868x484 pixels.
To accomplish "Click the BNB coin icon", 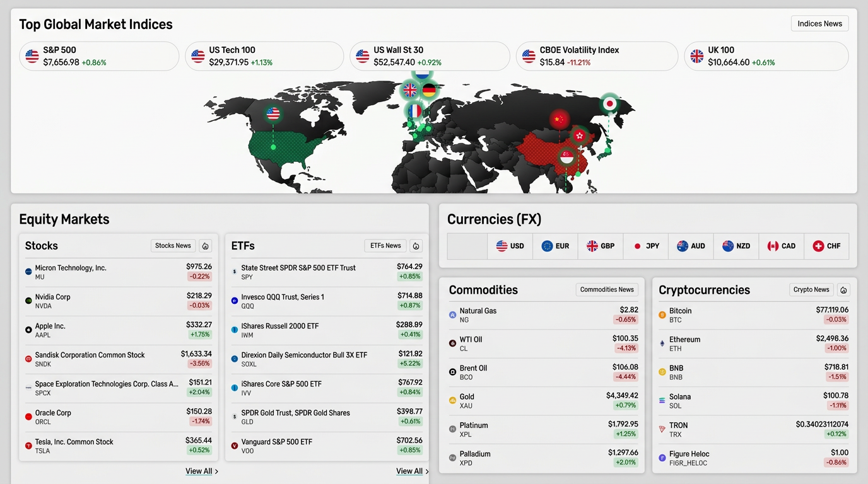I will 662,372.
